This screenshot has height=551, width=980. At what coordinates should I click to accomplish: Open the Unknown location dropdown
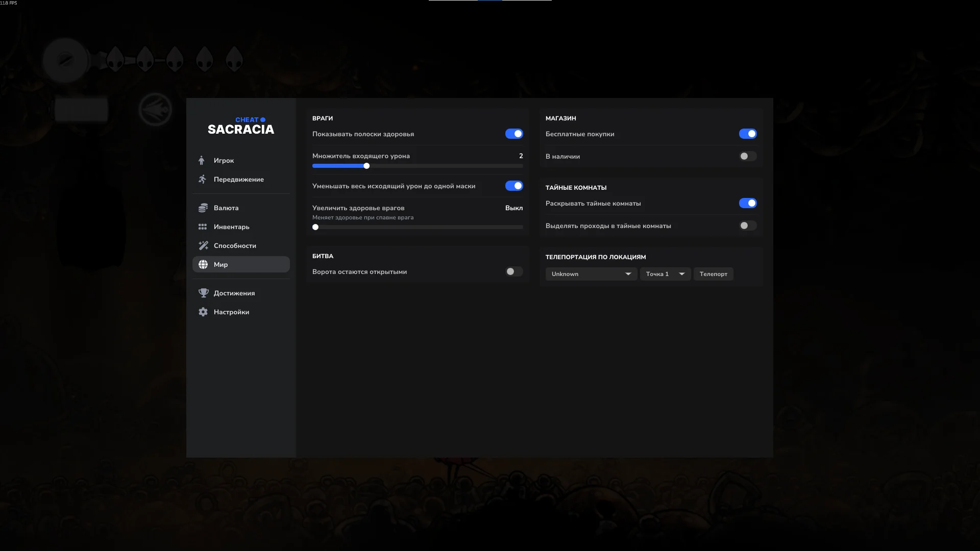(591, 274)
